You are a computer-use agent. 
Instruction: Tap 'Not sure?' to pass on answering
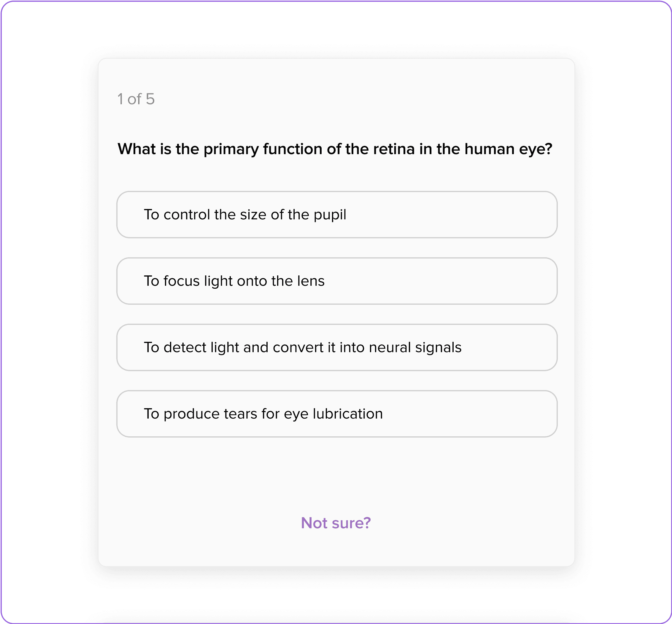coord(336,523)
